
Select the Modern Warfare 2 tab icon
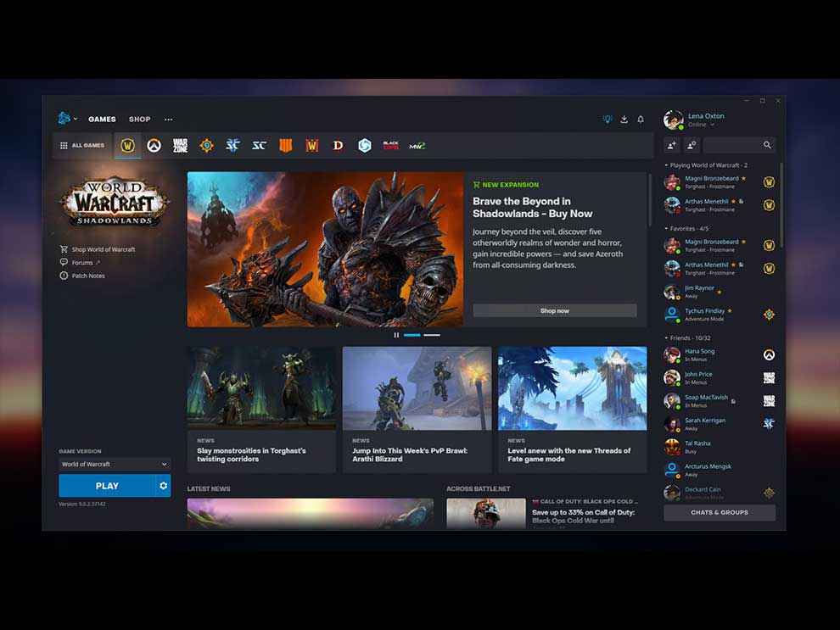tap(417, 146)
